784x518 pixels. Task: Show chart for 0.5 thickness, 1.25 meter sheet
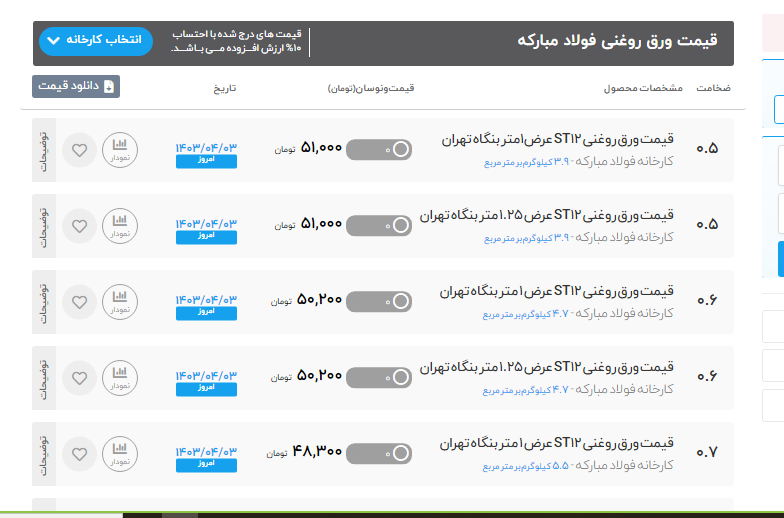pyautogui.click(x=120, y=226)
